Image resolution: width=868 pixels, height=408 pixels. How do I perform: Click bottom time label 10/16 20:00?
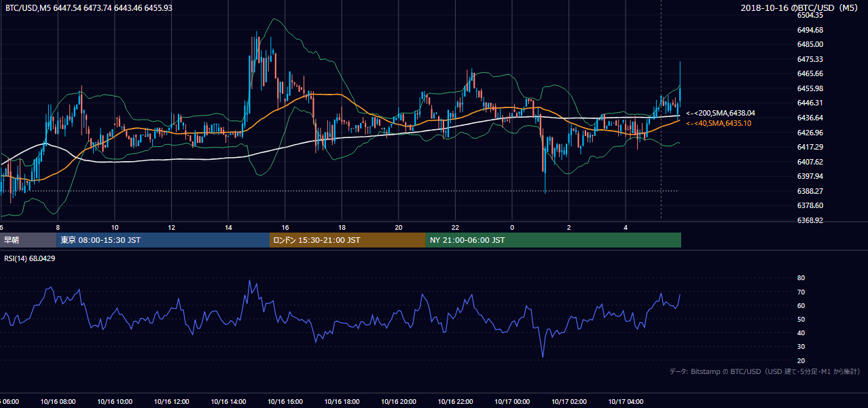[x=399, y=402]
